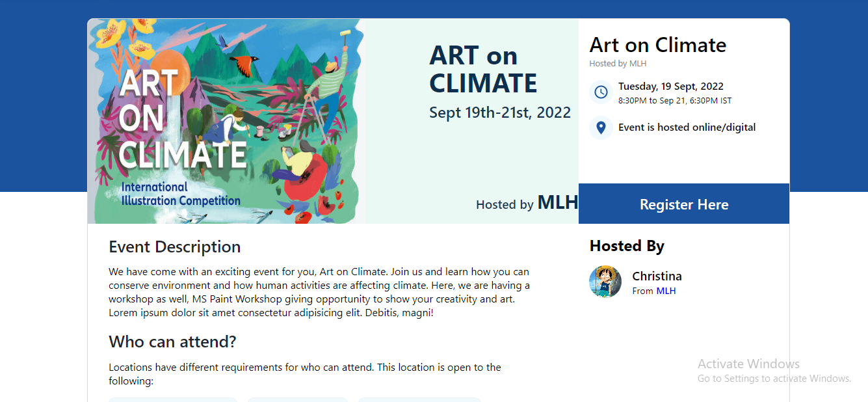Open the MLH link under Christina

coord(666,291)
